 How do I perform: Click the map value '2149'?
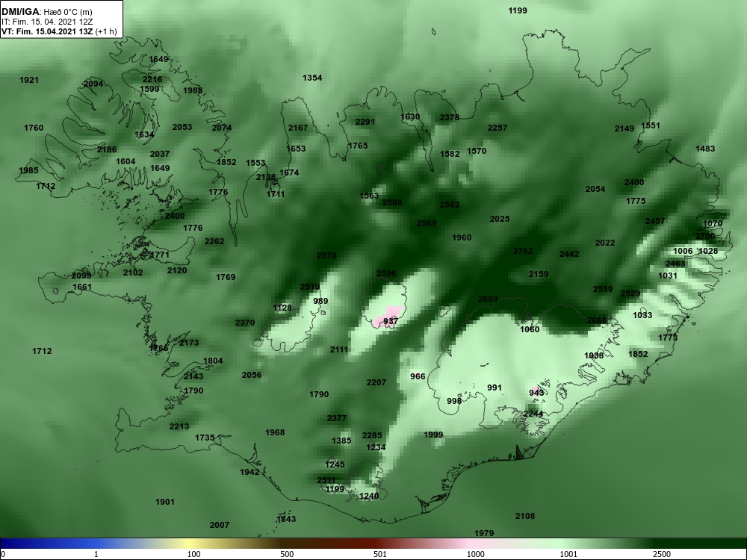point(624,128)
